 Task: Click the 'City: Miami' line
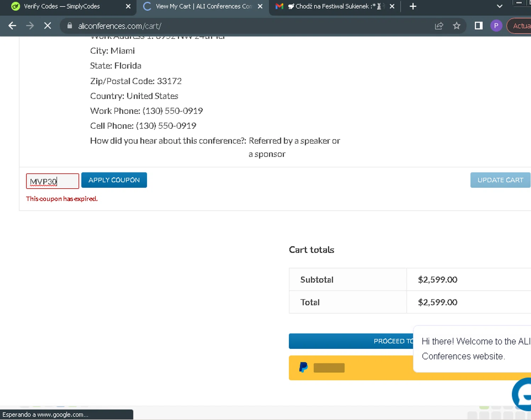coord(112,51)
